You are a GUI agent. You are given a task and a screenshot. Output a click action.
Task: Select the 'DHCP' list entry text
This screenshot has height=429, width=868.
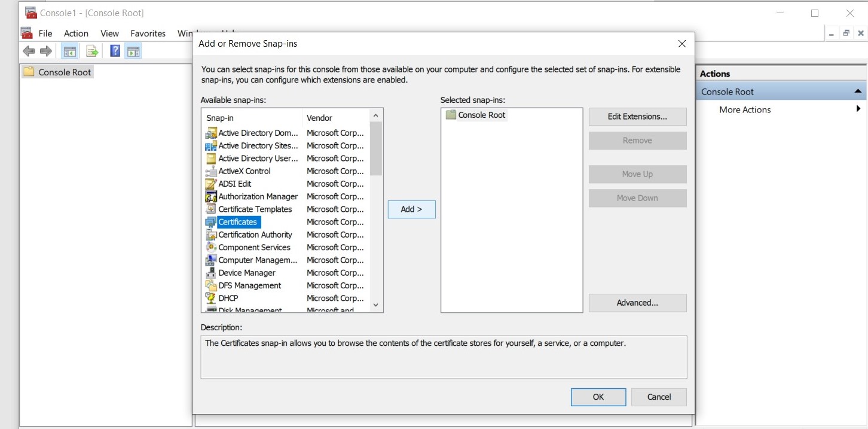coord(228,298)
